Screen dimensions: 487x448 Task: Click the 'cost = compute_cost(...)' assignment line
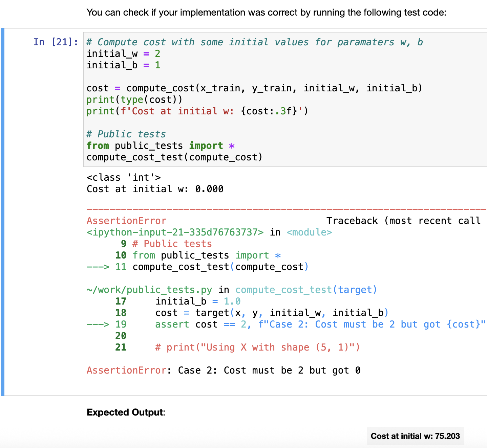point(254,88)
